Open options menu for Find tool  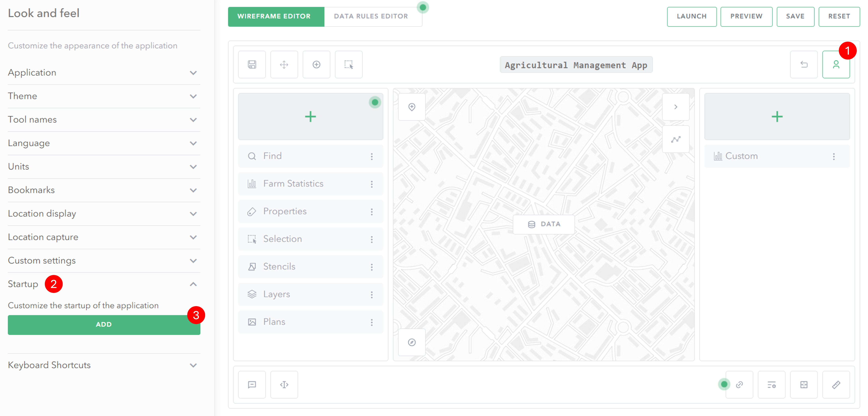(372, 156)
